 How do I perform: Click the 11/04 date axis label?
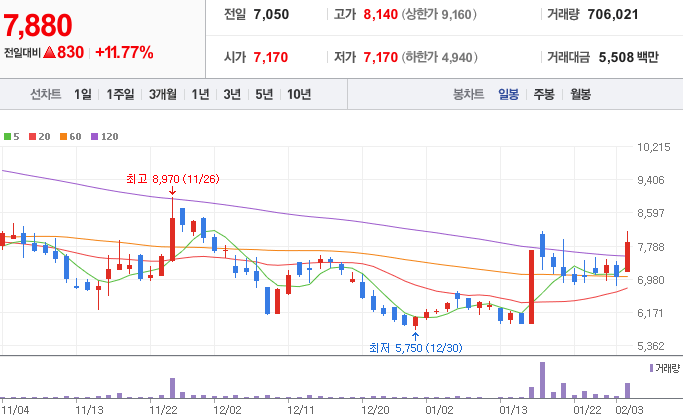pyautogui.click(x=15, y=410)
